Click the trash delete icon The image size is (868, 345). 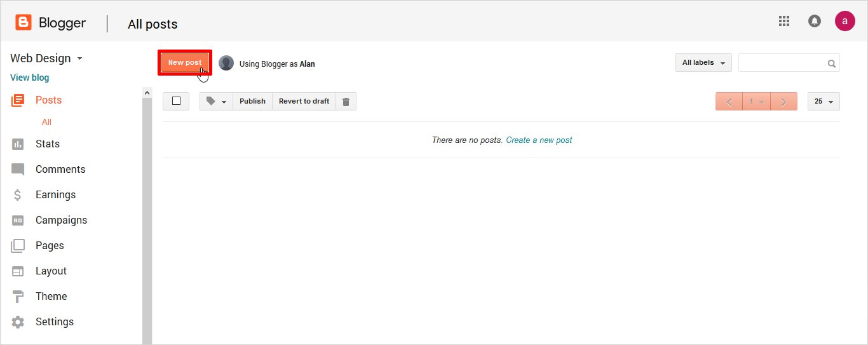pos(346,102)
